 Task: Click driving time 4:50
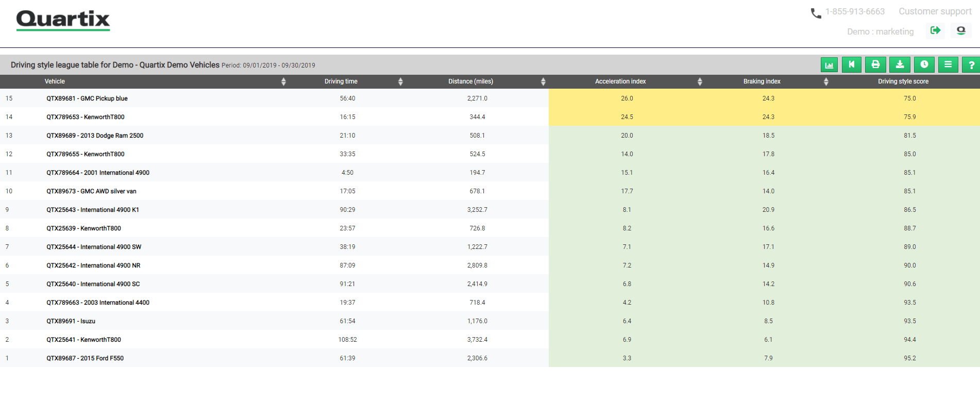tap(347, 173)
